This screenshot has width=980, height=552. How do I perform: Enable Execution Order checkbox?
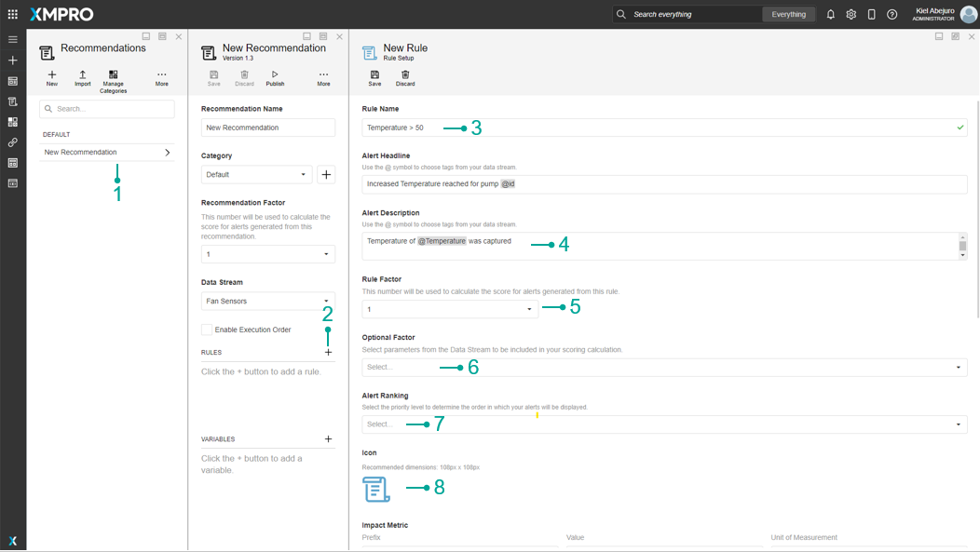(x=207, y=330)
